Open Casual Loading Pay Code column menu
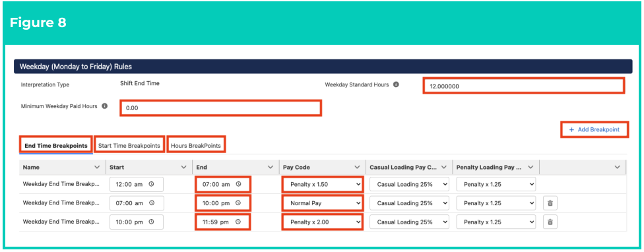 [x=443, y=167]
